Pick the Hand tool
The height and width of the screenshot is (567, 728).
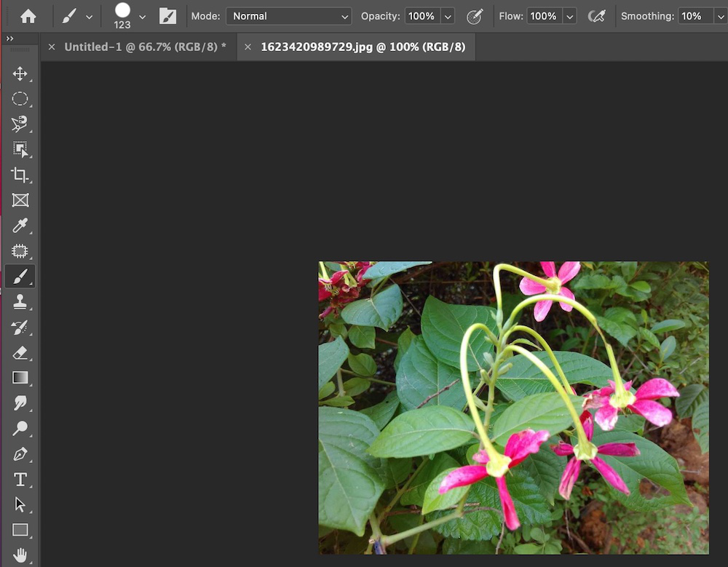tap(20, 555)
